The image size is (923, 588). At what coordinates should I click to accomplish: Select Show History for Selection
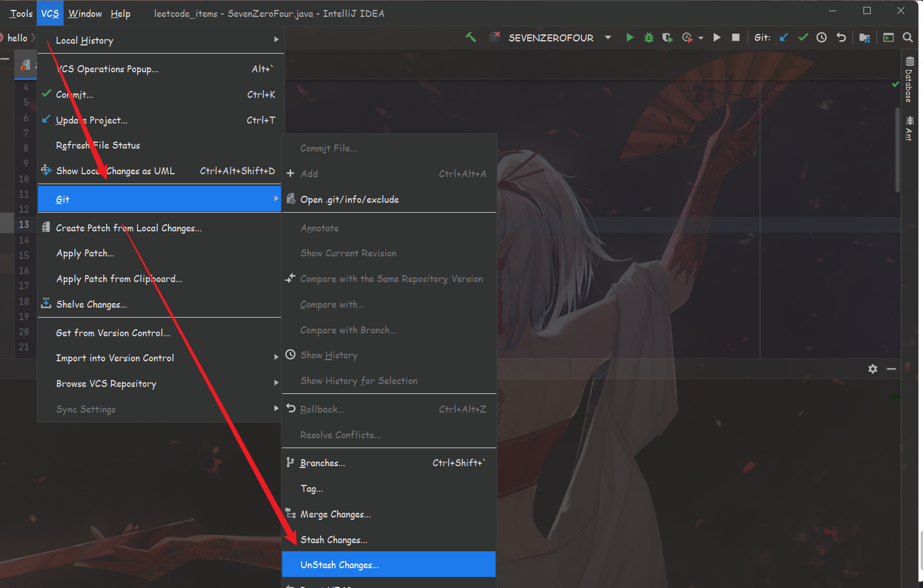point(389,381)
